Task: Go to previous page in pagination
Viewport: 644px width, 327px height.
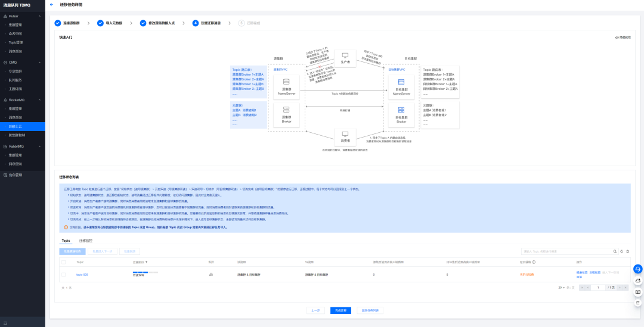Action: click(588, 288)
